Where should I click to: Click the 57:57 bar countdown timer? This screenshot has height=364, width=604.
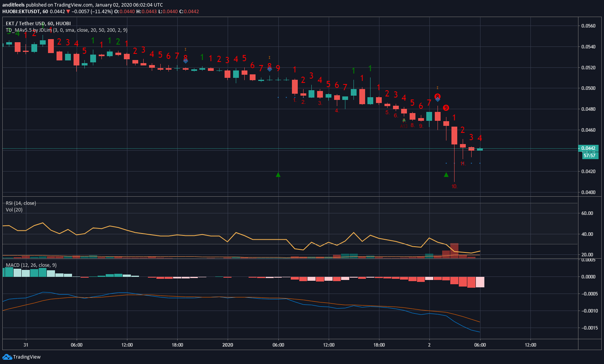coord(589,156)
